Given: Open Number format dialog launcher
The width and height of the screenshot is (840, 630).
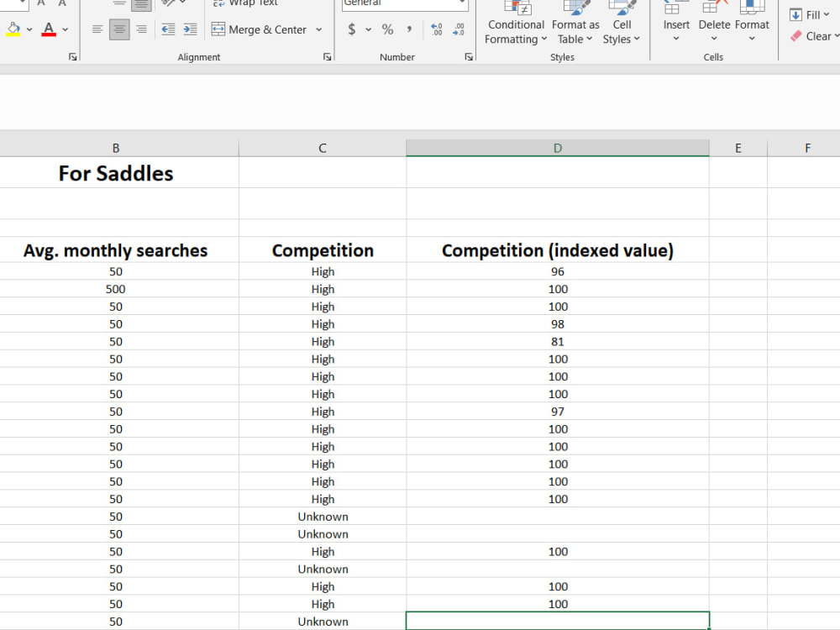Looking at the screenshot, I should coord(469,57).
